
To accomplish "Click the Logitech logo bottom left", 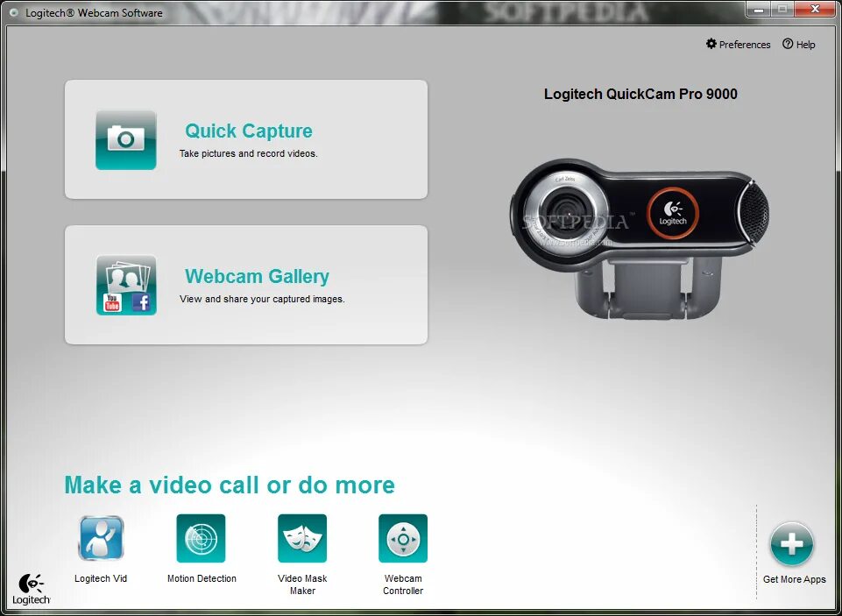I will click(32, 589).
